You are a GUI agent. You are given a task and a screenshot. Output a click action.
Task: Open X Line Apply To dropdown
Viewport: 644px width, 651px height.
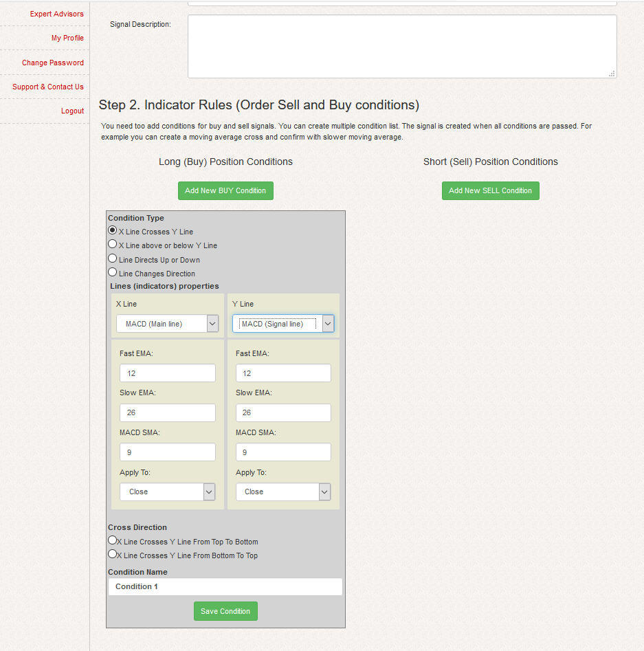click(x=167, y=492)
